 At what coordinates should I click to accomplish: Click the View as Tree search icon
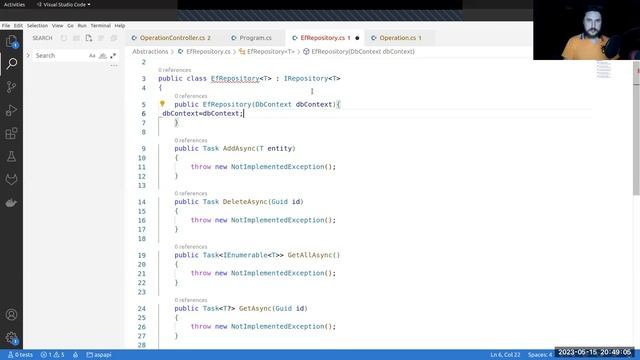[101, 38]
